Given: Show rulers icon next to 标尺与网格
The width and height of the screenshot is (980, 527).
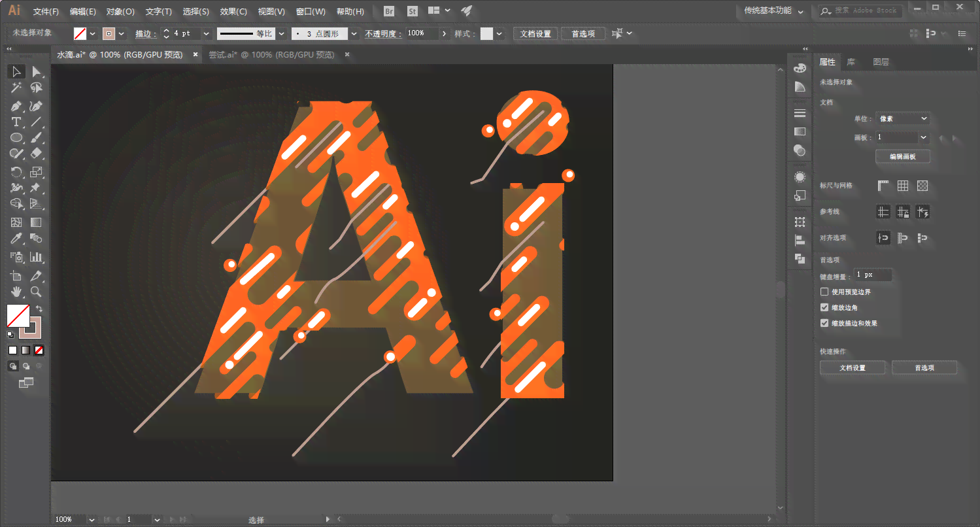Looking at the screenshot, I should pos(883,186).
